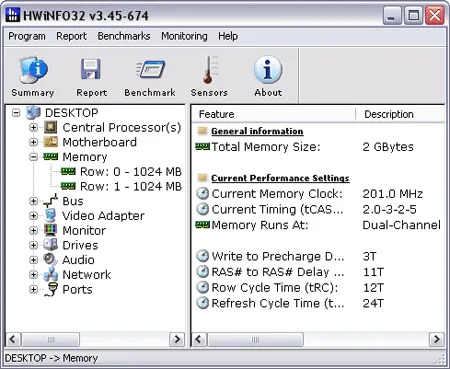Select the RAS# to RAS# Delay row
The image size is (450, 369).
pos(278,272)
